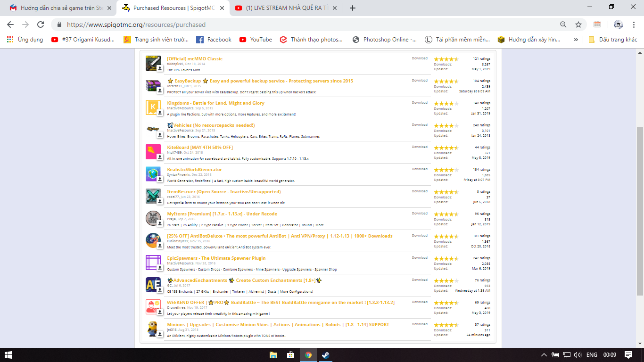Viewport: 644px width, 362px height.
Task: Download the EasyBackup plugin
Action: click(x=419, y=80)
